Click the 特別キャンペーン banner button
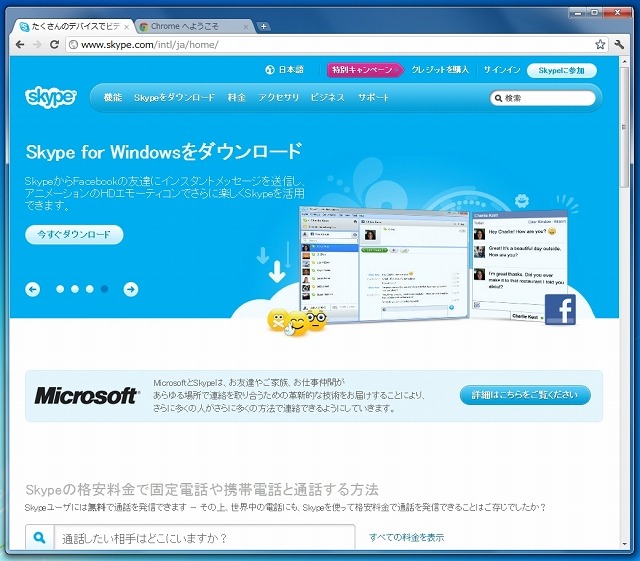The width and height of the screenshot is (640, 561). pos(364,70)
